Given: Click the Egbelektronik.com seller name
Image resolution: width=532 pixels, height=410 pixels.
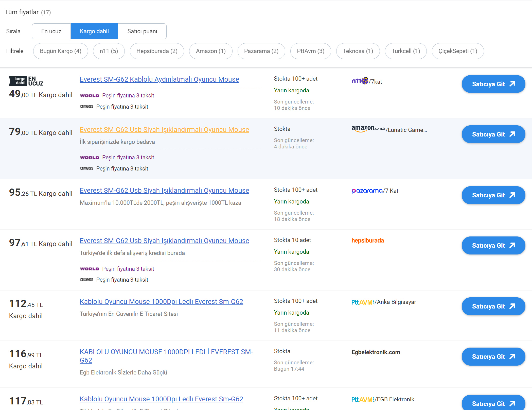Looking at the screenshot, I should (x=376, y=352).
